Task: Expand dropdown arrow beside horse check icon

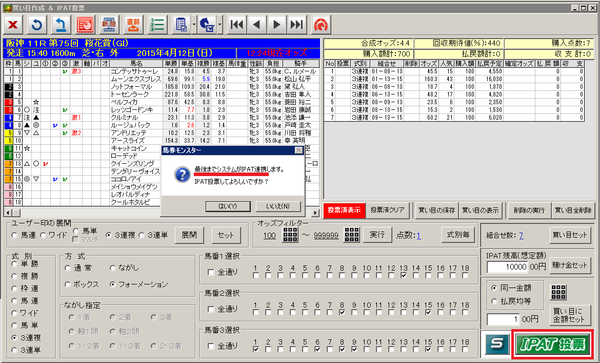Action: 220,25
